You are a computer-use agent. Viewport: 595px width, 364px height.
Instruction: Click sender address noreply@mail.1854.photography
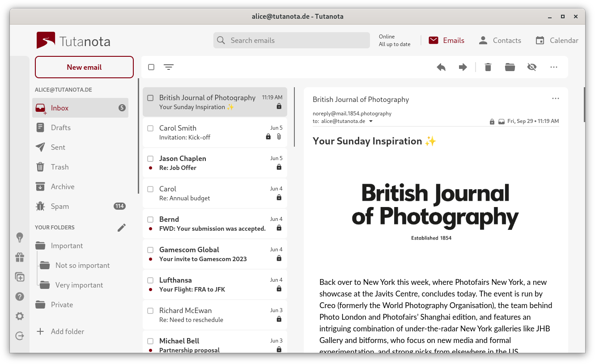click(352, 114)
